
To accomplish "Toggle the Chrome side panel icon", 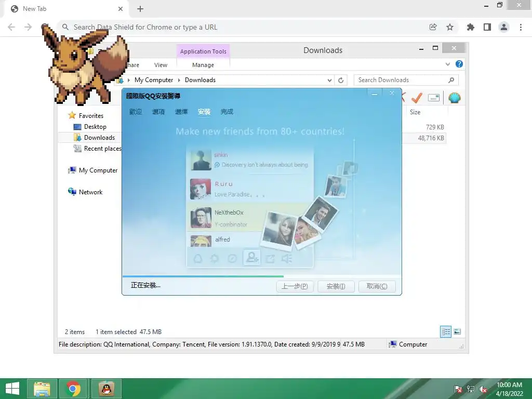I will [x=487, y=27].
